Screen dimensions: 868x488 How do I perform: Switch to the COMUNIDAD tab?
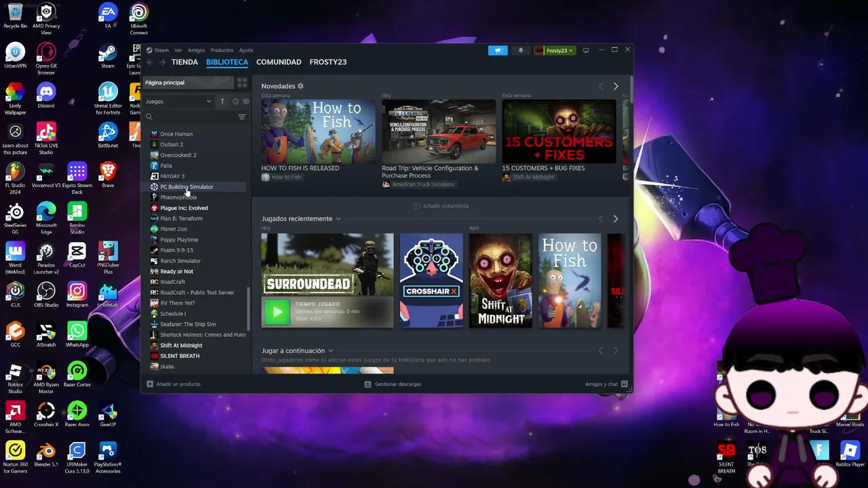(x=279, y=62)
